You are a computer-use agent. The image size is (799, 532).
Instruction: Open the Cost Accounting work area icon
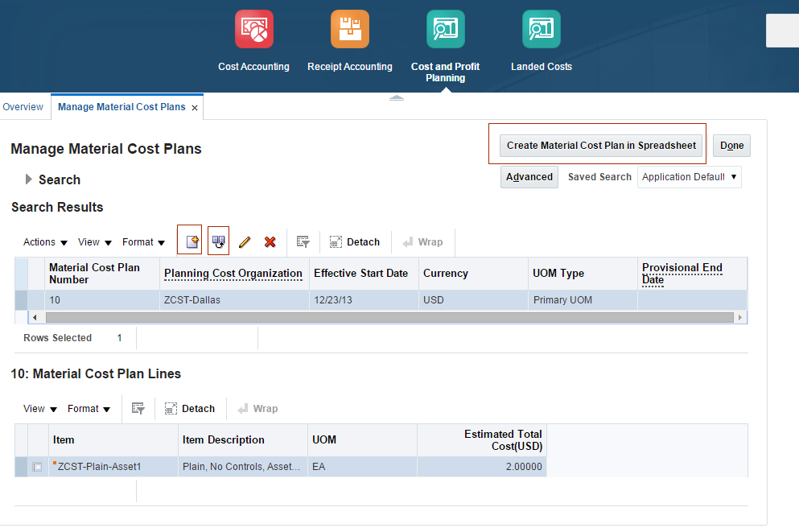click(253, 29)
